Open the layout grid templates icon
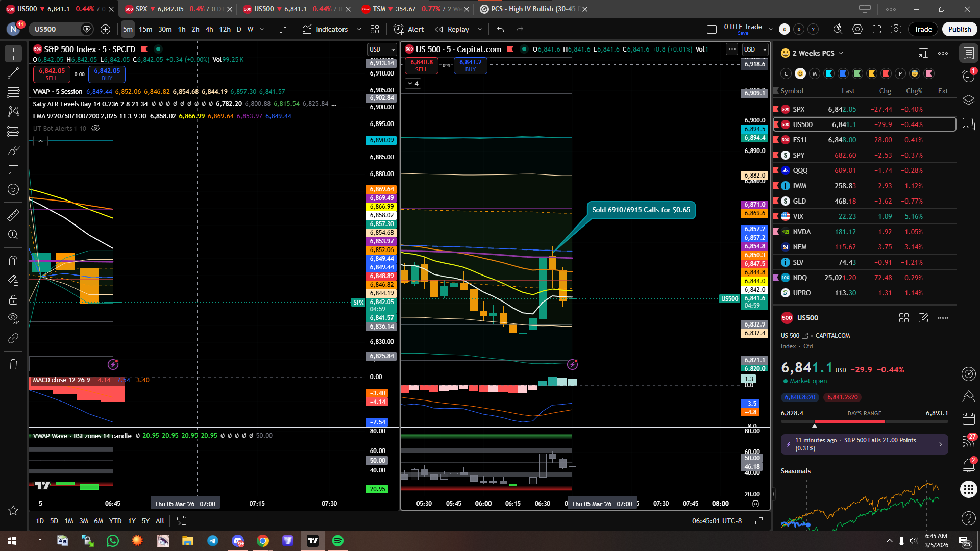The height and width of the screenshot is (551, 980). (x=375, y=29)
